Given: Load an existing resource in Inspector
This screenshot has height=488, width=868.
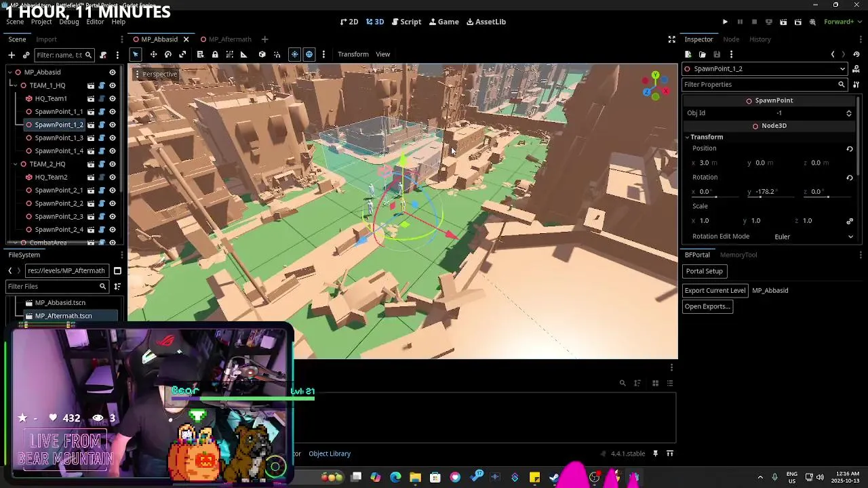Looking at the screenshot, I should [x=702, y=54].
